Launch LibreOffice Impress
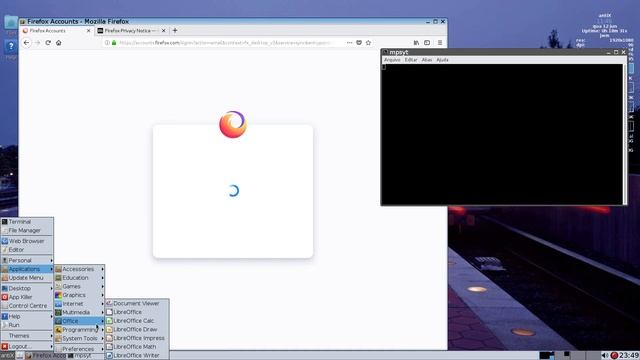The width and height of the screenshot is (640, 360). pyautogui.click(x=137, y=338)
